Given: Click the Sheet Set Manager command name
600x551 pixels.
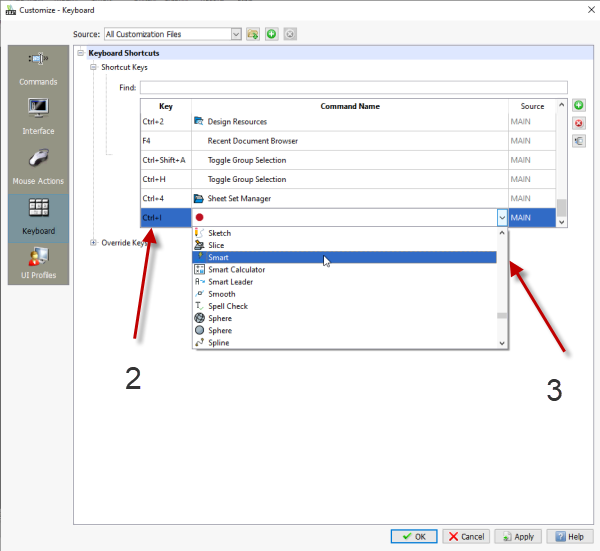Looking at the screenshot, I should (x=239, y=198).
